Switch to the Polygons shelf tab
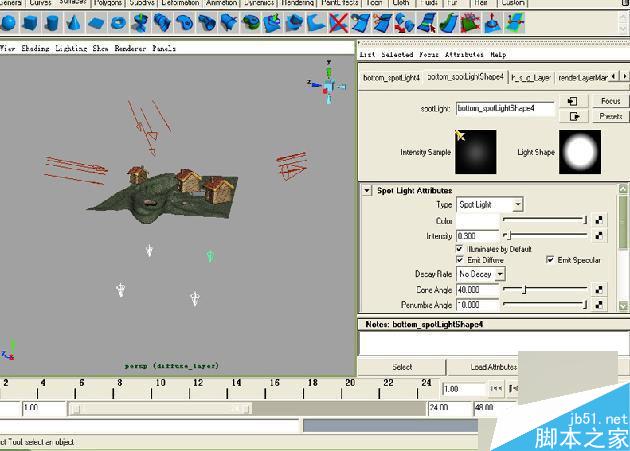630x451 pixels. pos(108,3)
